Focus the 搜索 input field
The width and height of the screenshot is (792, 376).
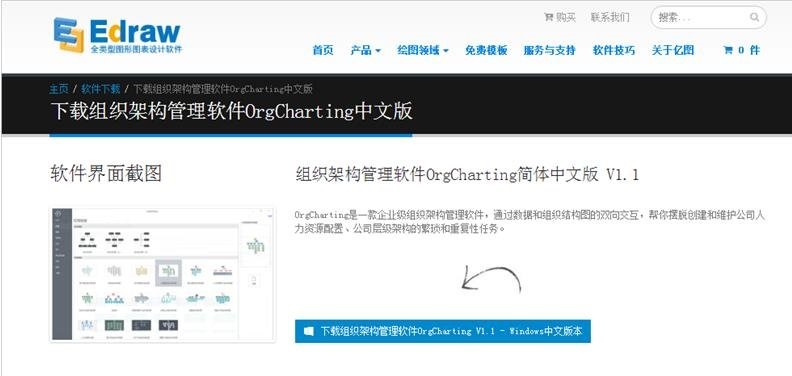coord(708,18)
